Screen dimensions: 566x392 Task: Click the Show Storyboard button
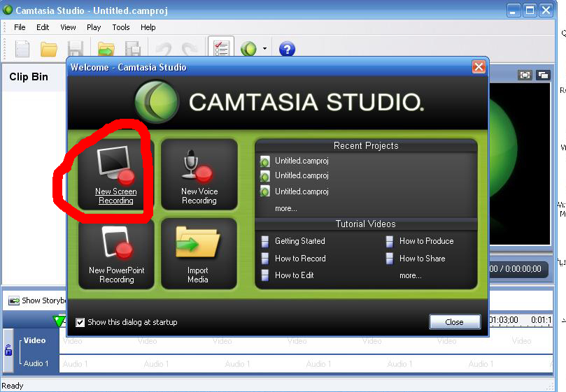[x=38, y=300]
